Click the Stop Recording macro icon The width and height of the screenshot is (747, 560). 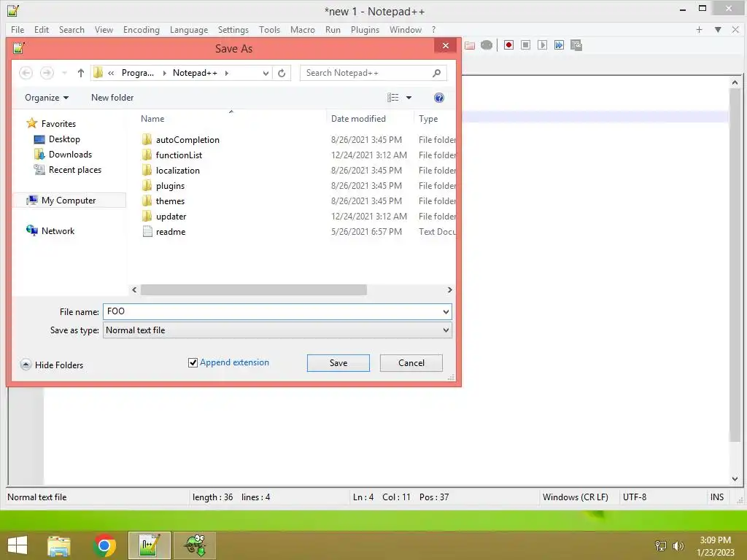[525, 45]
